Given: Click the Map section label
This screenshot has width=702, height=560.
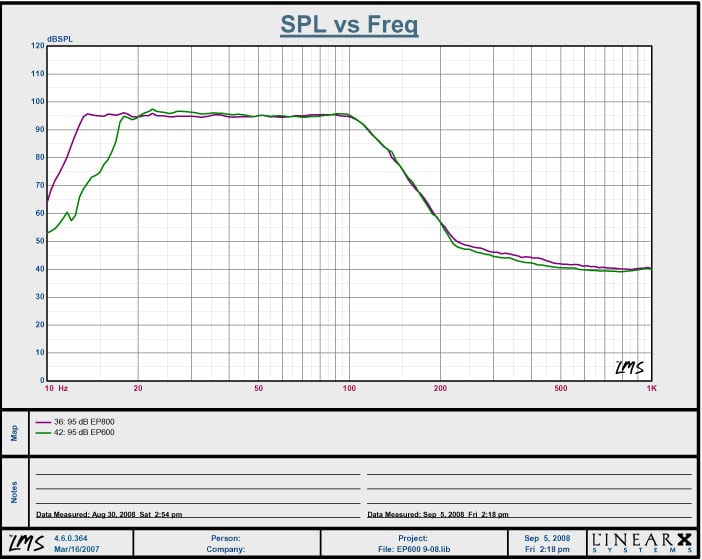Looking at the screenshot, I should point(14,433).
